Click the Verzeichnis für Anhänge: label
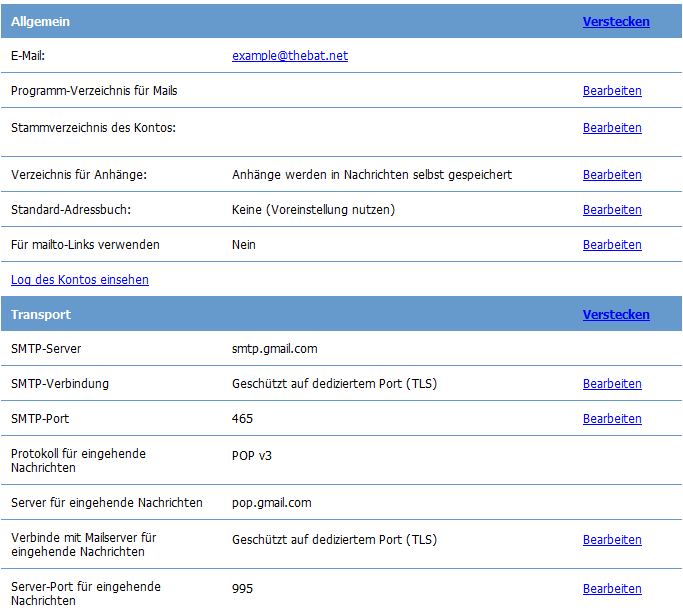Viewport: 683px width, 610px height. click(x=79, y=175)
